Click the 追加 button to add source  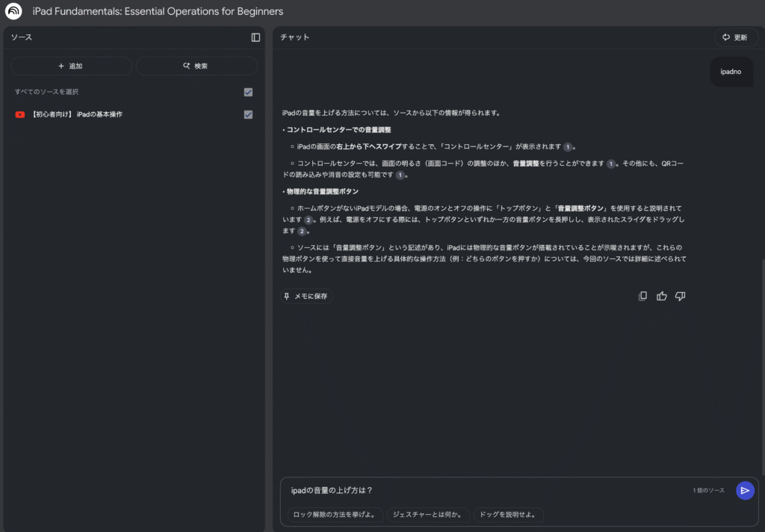[71, 66]
